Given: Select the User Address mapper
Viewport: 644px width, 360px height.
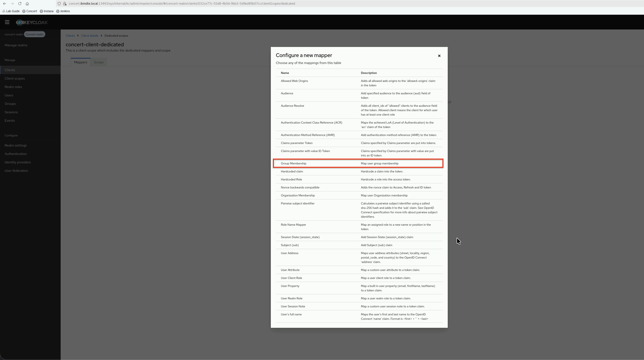Looking at the screenshot, I should tap(359, 257).
